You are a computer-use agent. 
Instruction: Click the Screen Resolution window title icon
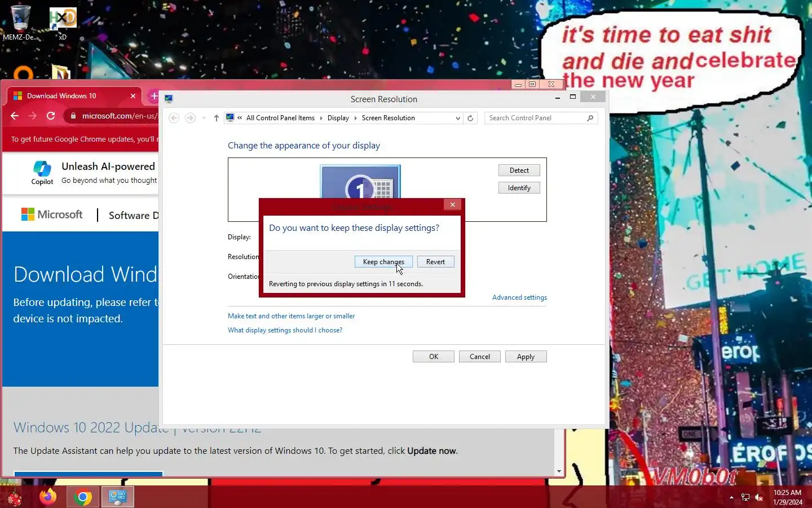pos(169,99)
